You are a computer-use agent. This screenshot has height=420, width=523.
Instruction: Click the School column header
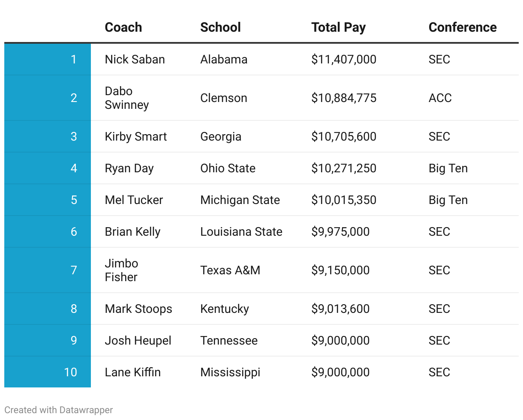click(220, 27)
